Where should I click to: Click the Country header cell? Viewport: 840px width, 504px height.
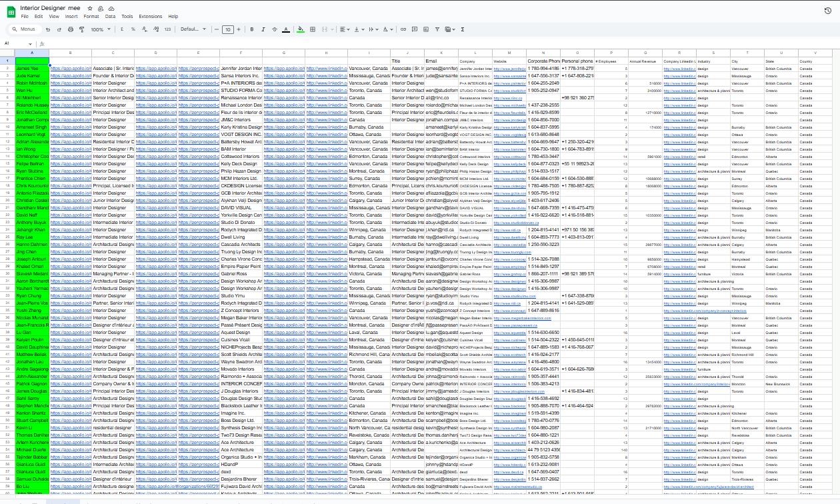coord(815,61)
